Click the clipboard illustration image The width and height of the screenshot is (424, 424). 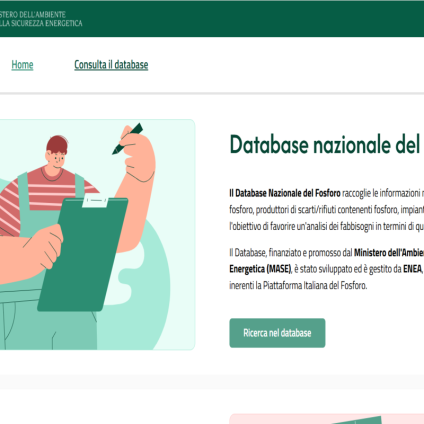tap(97, 235)
